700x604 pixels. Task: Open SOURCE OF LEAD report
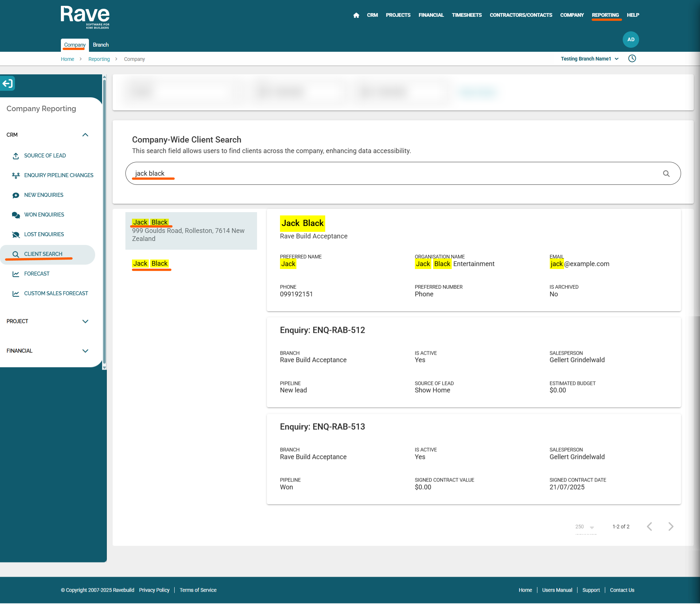pyautogui.click(x=45, y=156)
